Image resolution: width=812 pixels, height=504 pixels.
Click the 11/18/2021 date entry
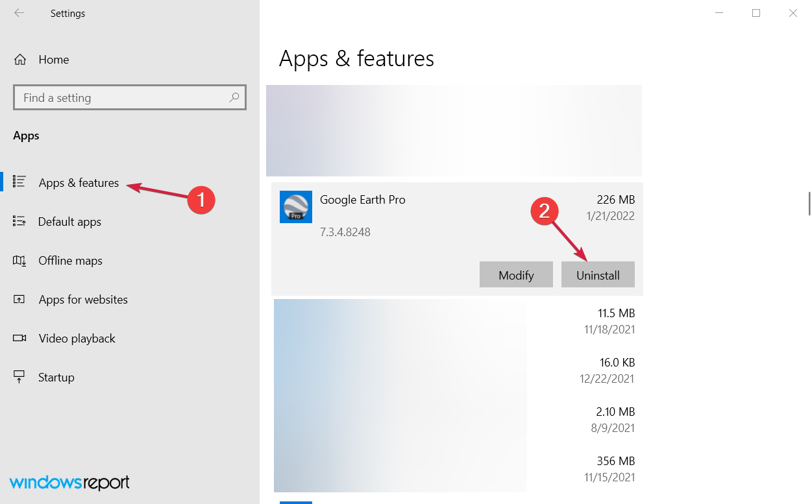pyautogui.click(x=609, y=330)
